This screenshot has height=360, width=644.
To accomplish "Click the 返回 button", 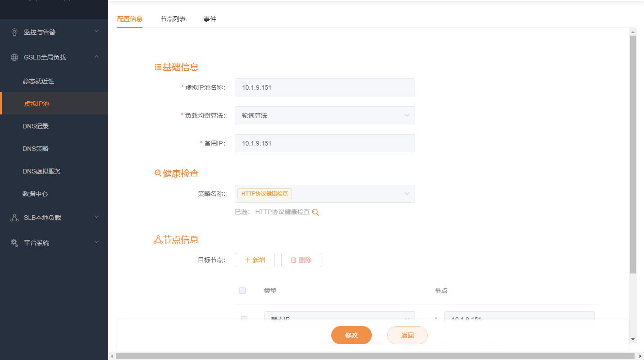I will [407, 335].
